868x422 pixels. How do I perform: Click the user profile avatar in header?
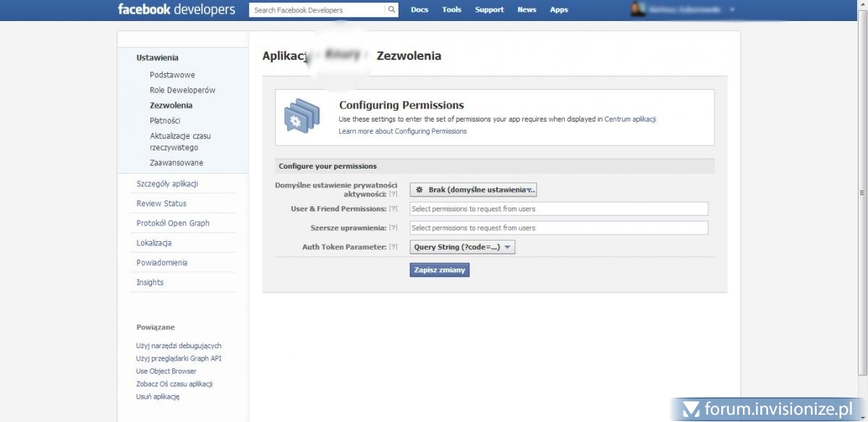637,9
